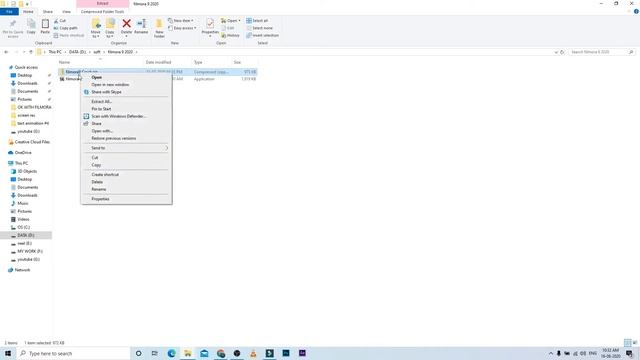Screen dimensions: 640x360
Task: Choose Open in new window from the context menu
Action: [110, 84]
